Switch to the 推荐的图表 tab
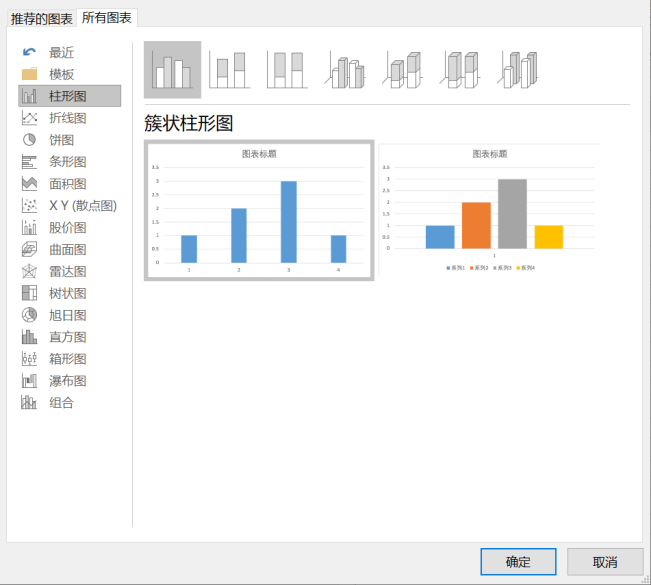This screenshot has height=585, width=651. 41,18
